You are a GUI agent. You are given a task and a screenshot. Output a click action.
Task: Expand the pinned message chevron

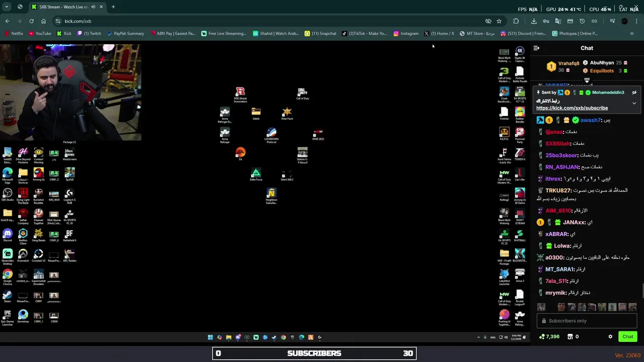634,103
